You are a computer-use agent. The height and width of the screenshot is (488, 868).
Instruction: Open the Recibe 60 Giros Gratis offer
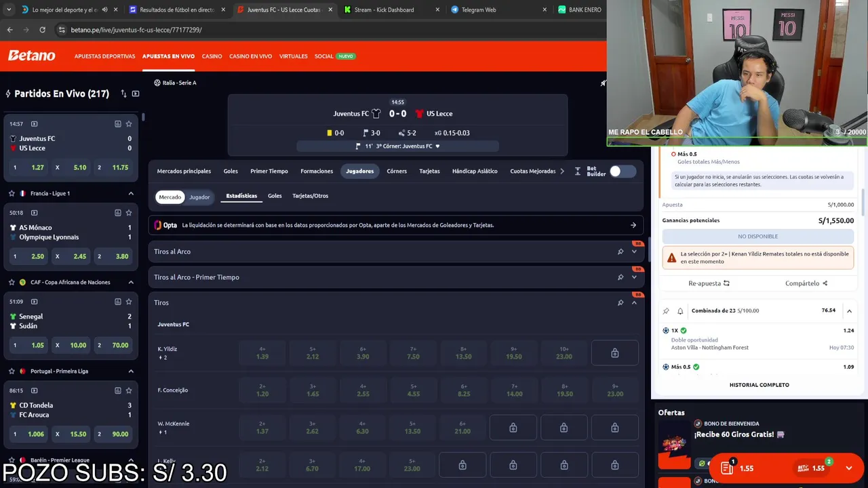tap(738, 434)
